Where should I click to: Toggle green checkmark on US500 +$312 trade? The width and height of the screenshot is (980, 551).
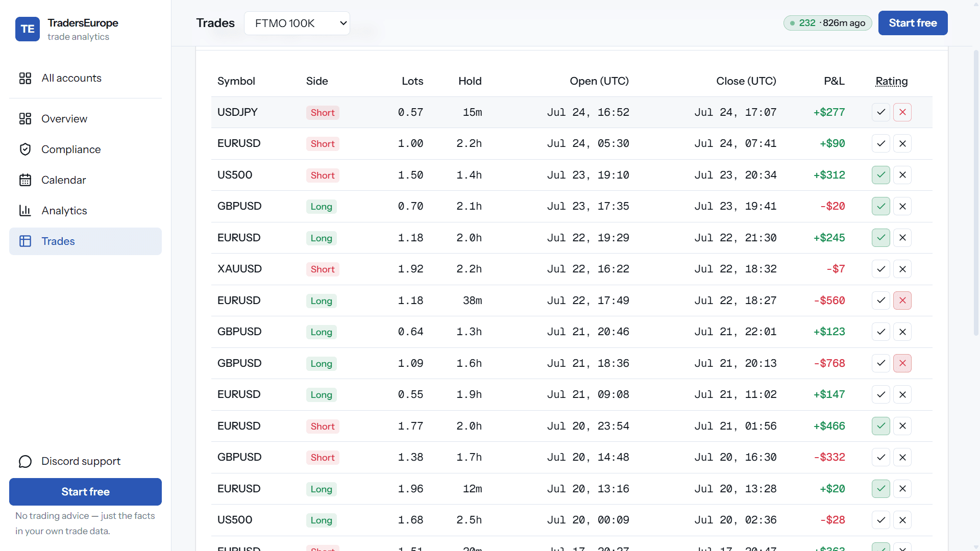pyautogui.click(x=881, y=175)
